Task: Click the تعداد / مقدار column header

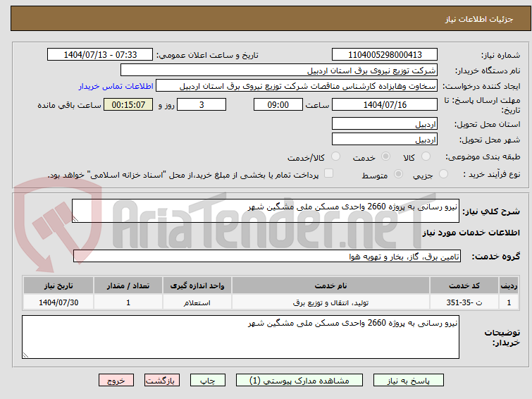Action: coord(128,286)
